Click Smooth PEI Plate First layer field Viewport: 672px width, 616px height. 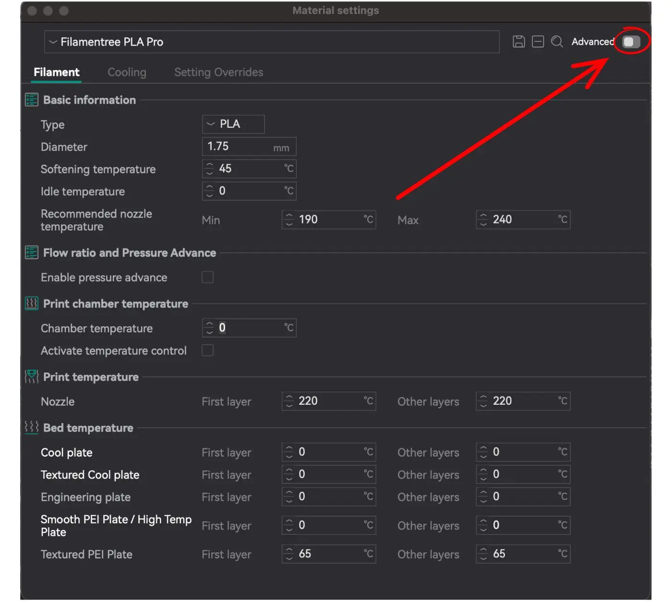tap(329, 525)
